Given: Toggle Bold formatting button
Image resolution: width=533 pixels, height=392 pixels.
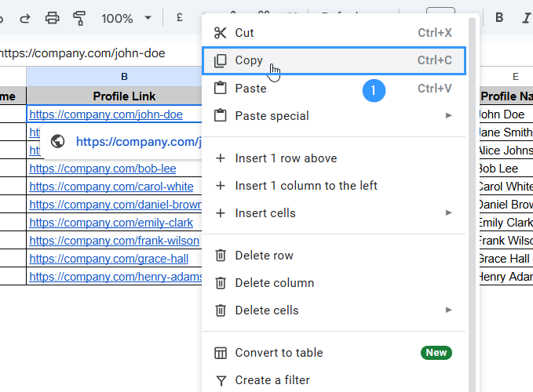Looking at the screenshot, I should (499, 18).
